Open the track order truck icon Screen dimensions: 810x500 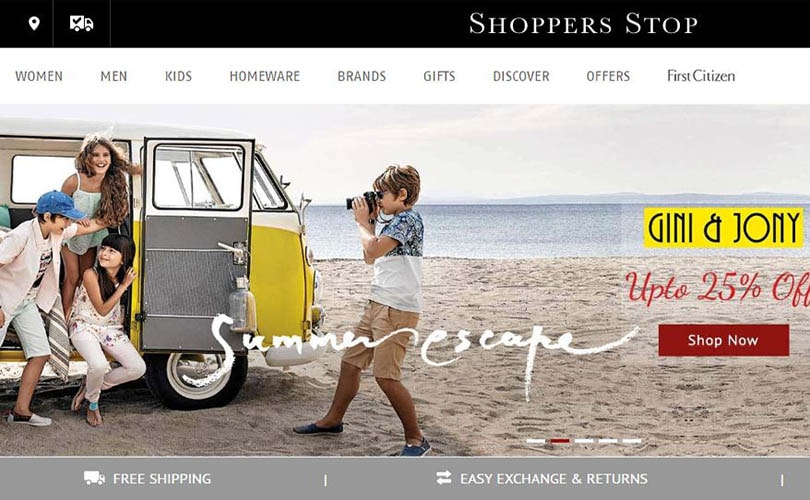tap(82, 24)
